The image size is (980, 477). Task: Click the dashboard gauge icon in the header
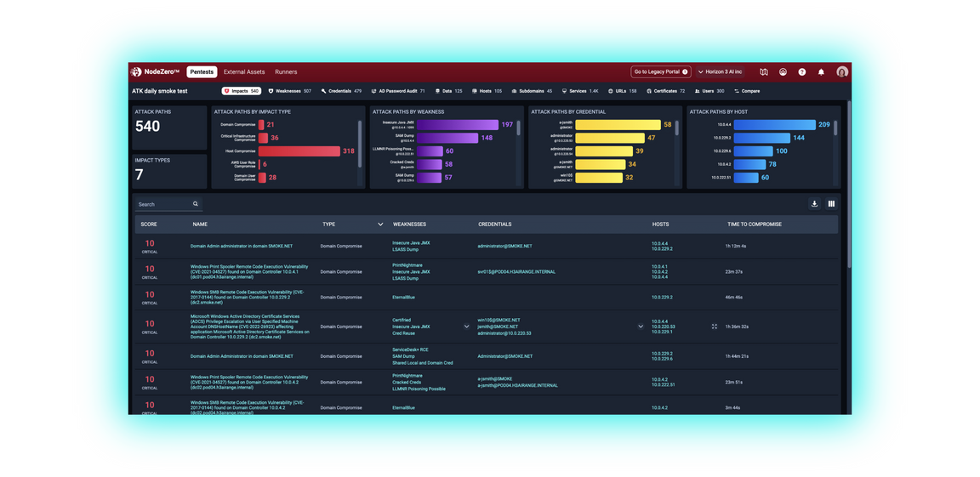tap(783, 72)
